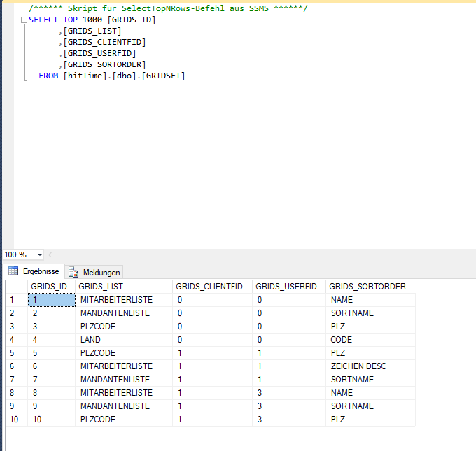476x451 pixels.
Task: Click the [GRIDS_SORTORDER] line in the query
Action: point(105,64)
